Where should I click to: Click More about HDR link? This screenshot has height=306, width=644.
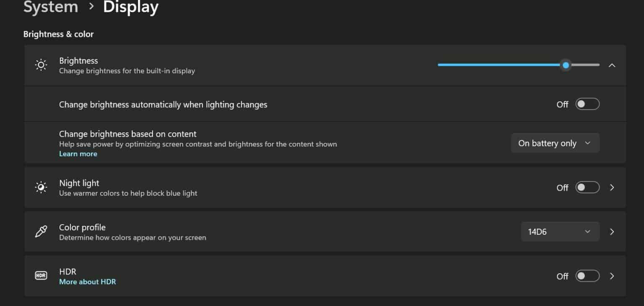(x=87, y=282)
